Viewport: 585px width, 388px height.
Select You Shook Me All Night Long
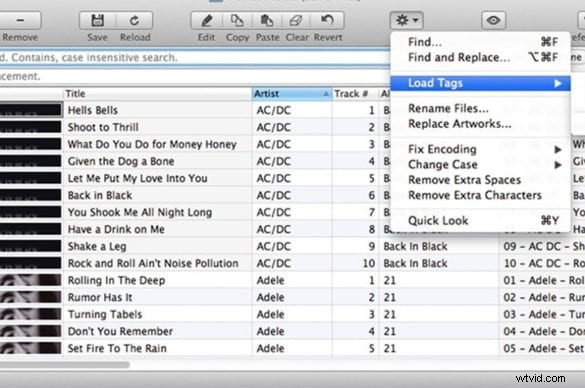click(x=140, y=212)
